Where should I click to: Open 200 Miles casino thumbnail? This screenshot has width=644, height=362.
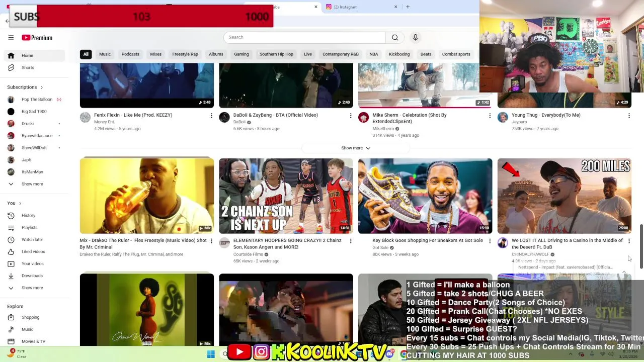(564, 196)
